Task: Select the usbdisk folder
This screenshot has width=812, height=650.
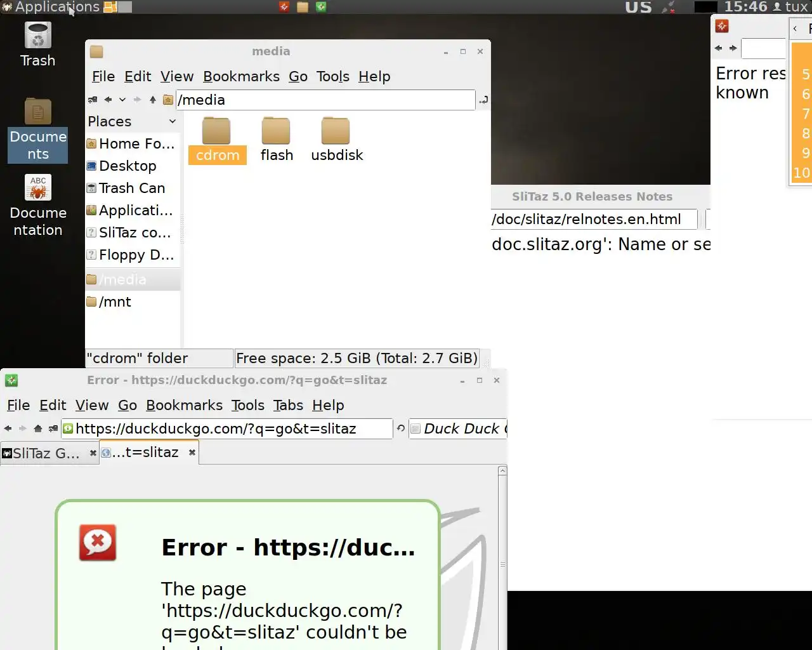Action: tap(337, 140)
